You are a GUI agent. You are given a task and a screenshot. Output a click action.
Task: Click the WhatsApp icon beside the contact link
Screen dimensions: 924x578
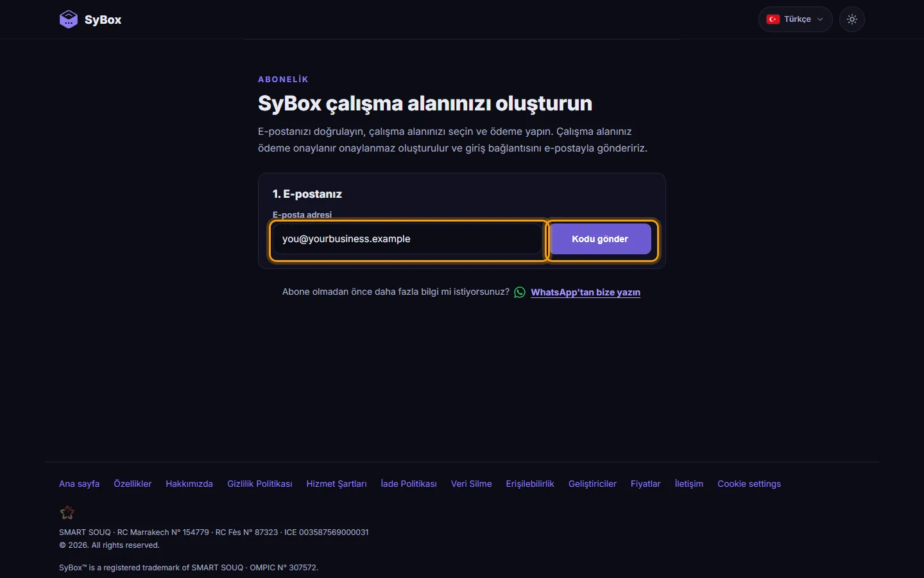click(x=520, y=292)
